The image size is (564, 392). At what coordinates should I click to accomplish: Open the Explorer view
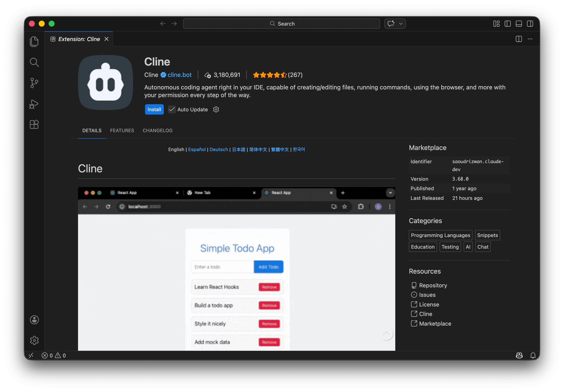[34, 41]
